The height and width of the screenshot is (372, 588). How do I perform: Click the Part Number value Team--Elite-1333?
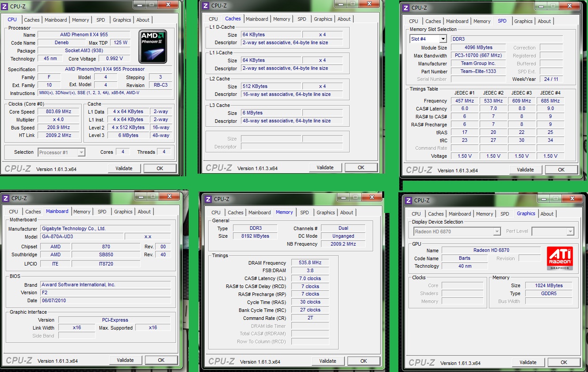point(479,71)
